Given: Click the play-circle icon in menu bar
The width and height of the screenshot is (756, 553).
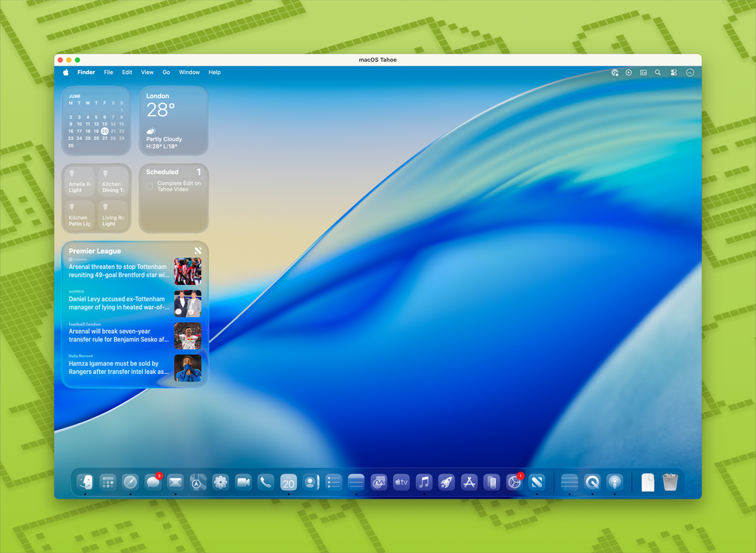Looking at the screenshot, I should (x=629, y=73).
